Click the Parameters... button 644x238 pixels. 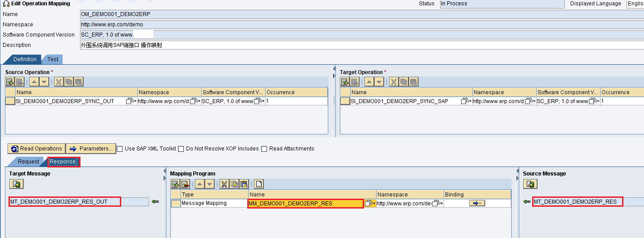91,149
